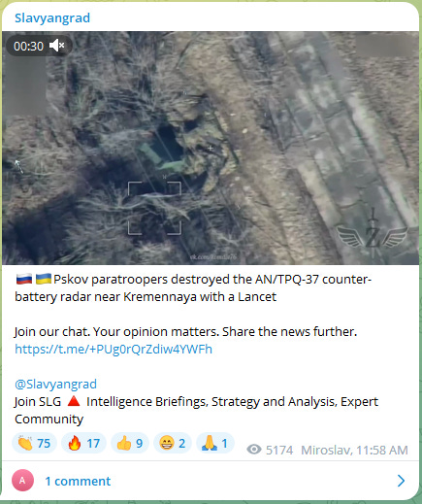The height and width of the screenshot is (504, 422).
Task: Click the thumbs up reaction 9
Action: [x=130, y=443]
